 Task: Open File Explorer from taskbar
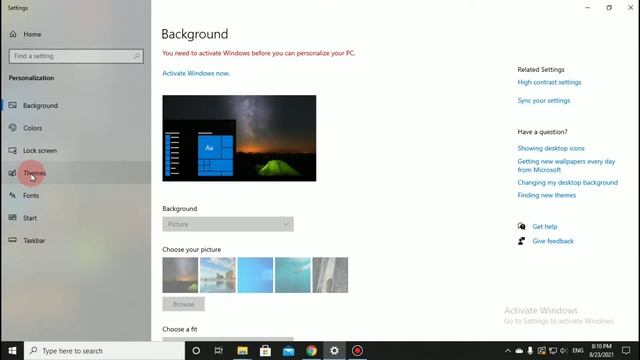242,351
